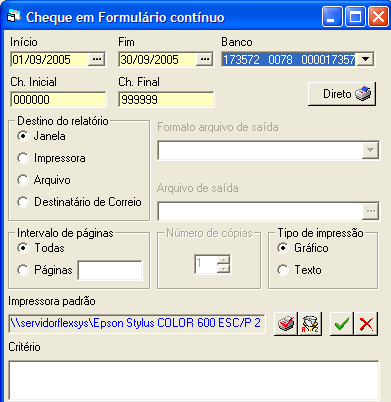Click the Direto printer button

342,94
